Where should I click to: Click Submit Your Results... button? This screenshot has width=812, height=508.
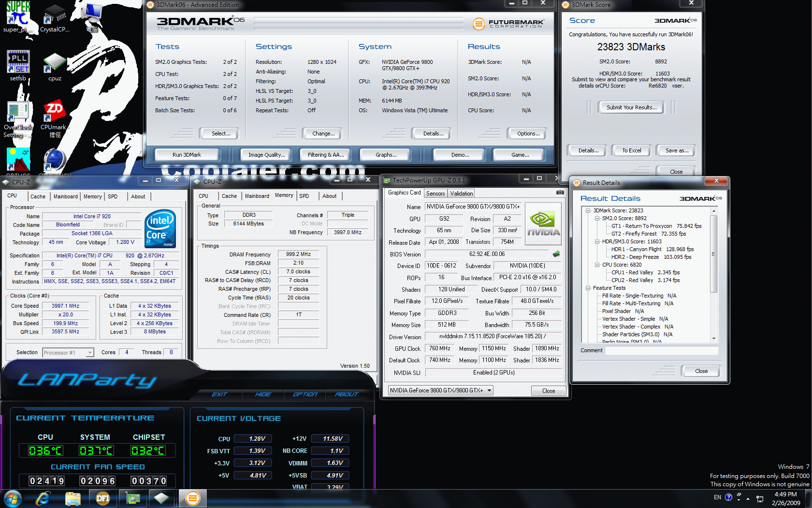(x=632, y=107)
